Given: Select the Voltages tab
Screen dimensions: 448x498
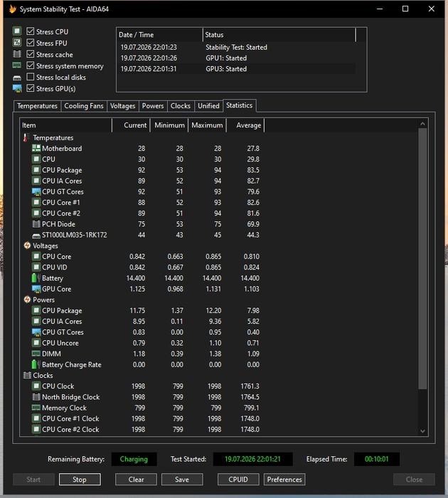Looking at the screenshot, I should (x=122, y=106).
